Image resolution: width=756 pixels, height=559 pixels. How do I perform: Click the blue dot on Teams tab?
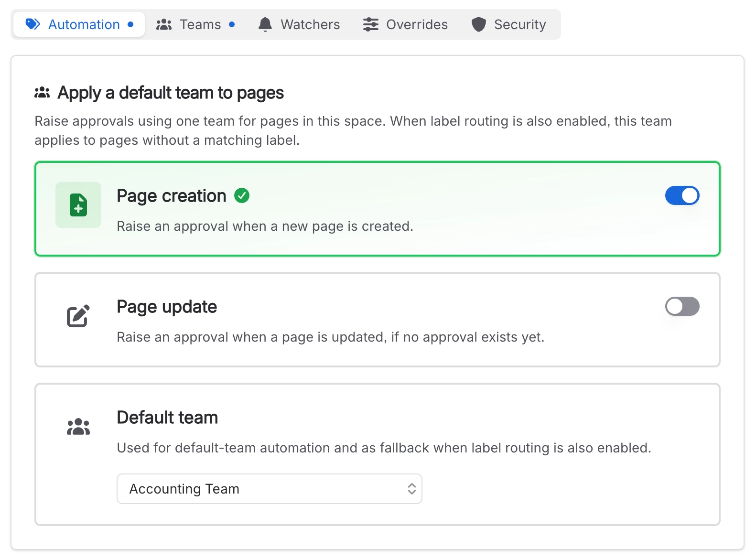tap(232, 24)
